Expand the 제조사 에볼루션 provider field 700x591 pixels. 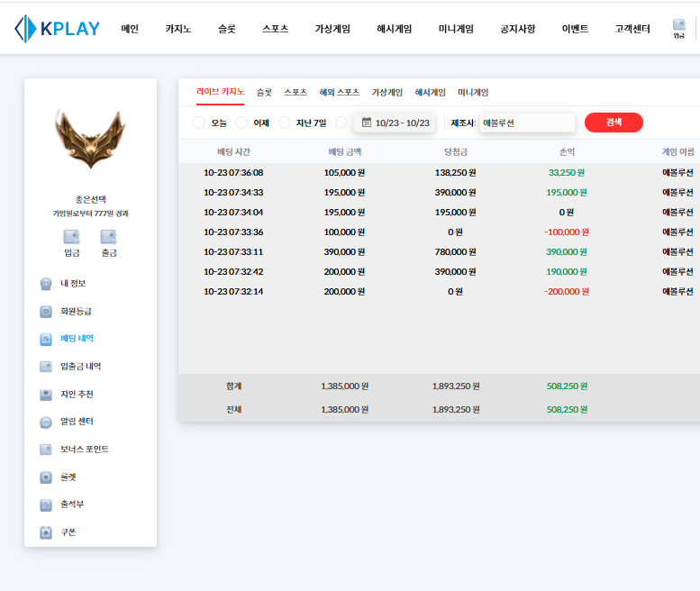[x=526, y=123]
